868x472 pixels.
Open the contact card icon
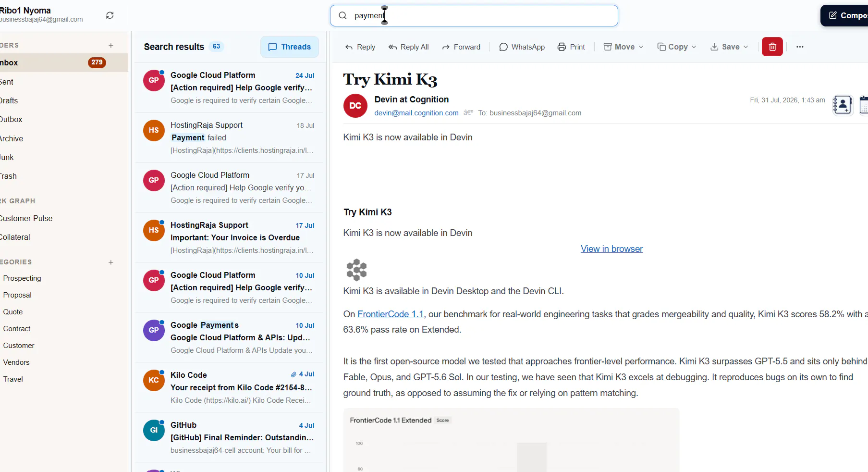click(x=842, y=104)
